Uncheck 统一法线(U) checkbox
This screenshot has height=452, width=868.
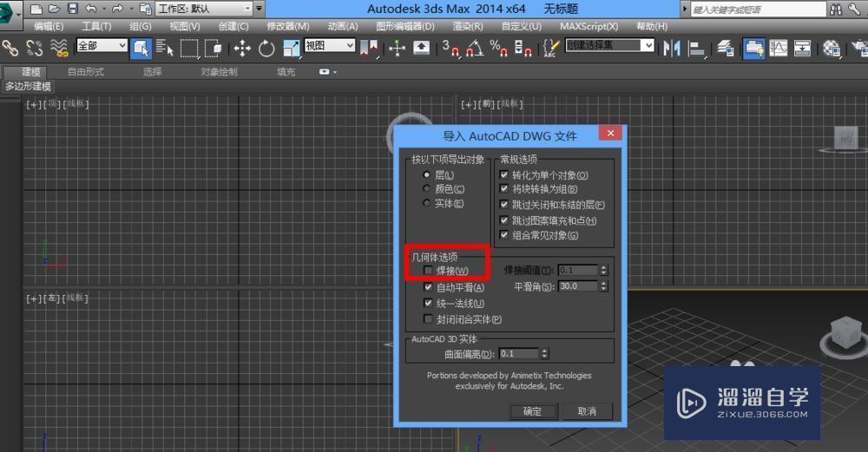[x=428, y=303]
